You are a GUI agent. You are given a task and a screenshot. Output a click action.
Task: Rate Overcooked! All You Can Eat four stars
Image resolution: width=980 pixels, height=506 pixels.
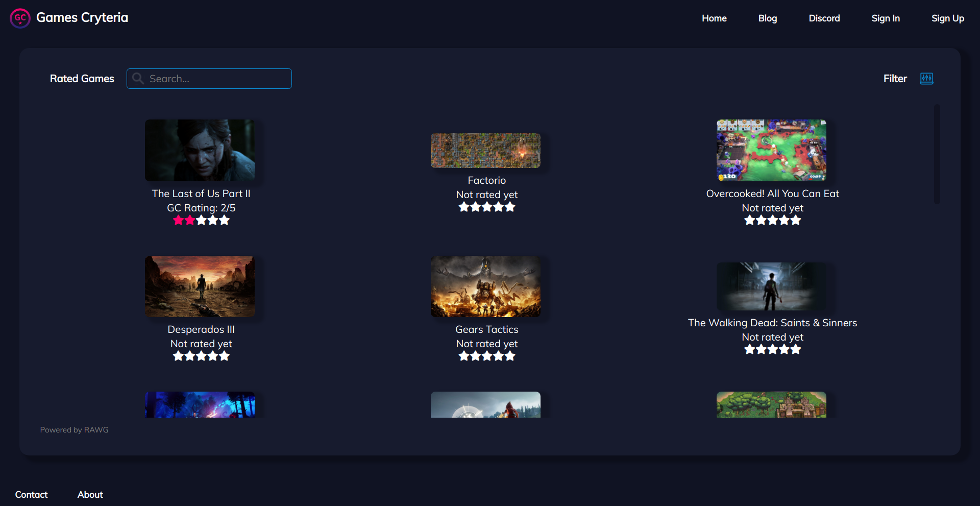[784, 221]
